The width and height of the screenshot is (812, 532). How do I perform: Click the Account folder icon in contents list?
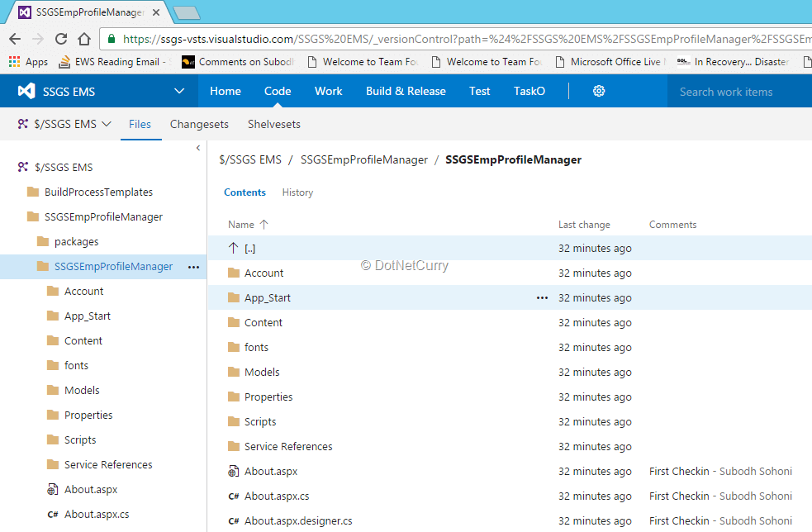point(234,273)
